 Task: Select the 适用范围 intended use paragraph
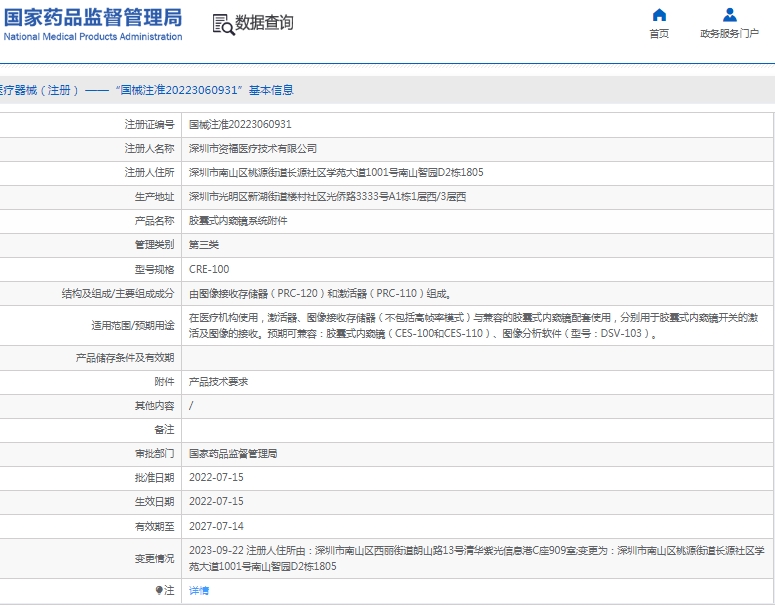(474, 325)
